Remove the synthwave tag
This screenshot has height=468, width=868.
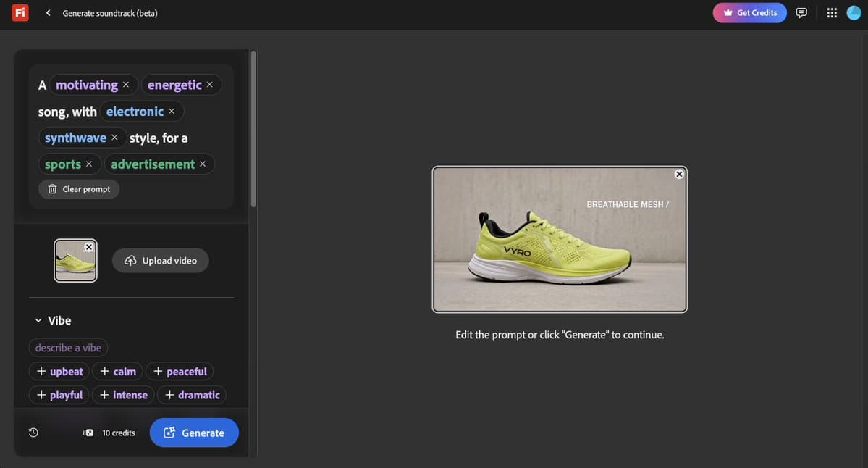coord(114,138)
